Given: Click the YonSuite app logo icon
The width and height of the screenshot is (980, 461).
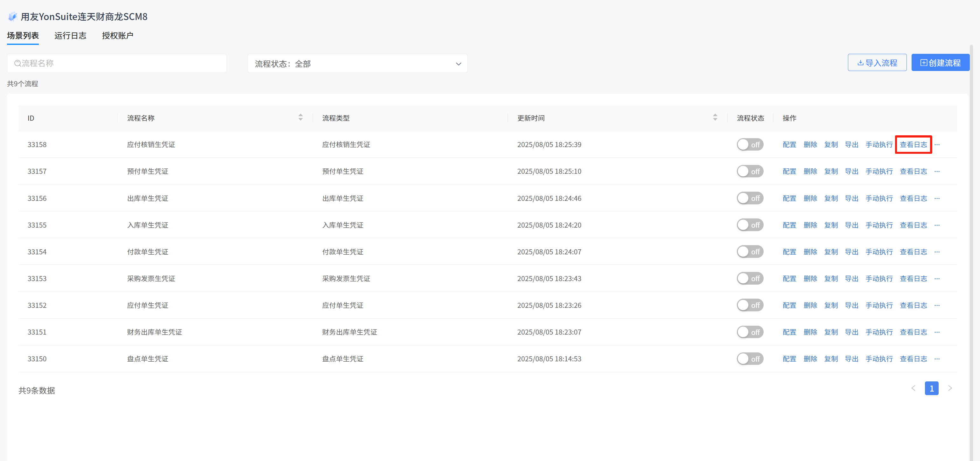Looking at the screenshot, I should (12, 16).
